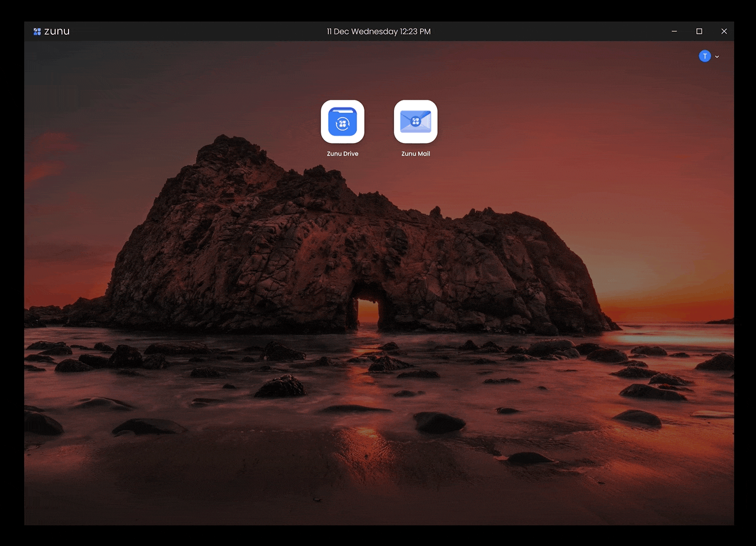Viewport: 756px width, 546px height.
Task: Maximize the zunu window
Action: point(699,31)
